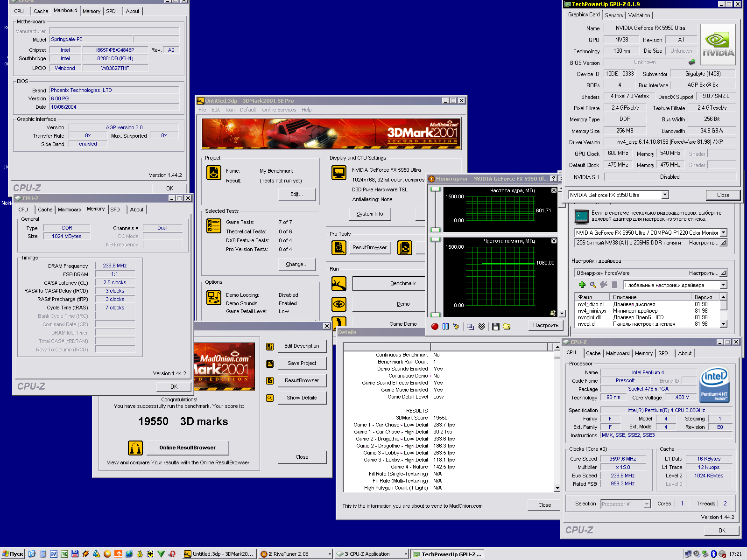Click Close button in GPU-Z window

pyautogui.click(x=723, y=195)
